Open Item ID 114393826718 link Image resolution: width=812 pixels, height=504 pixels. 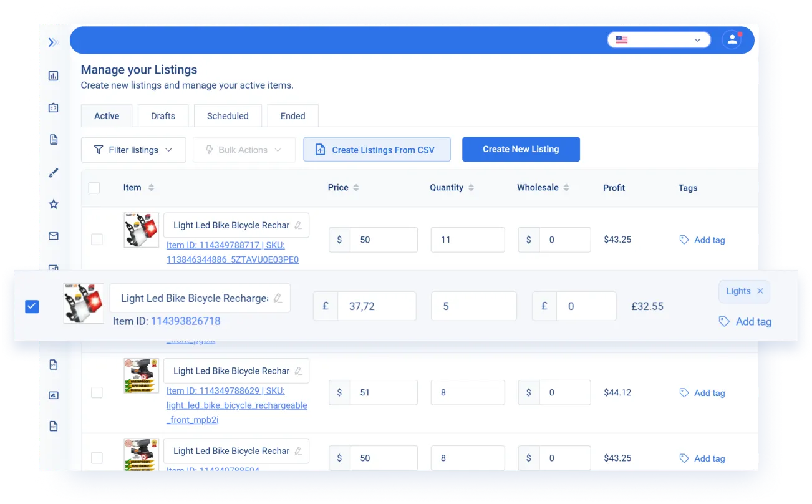click(185, 321)
